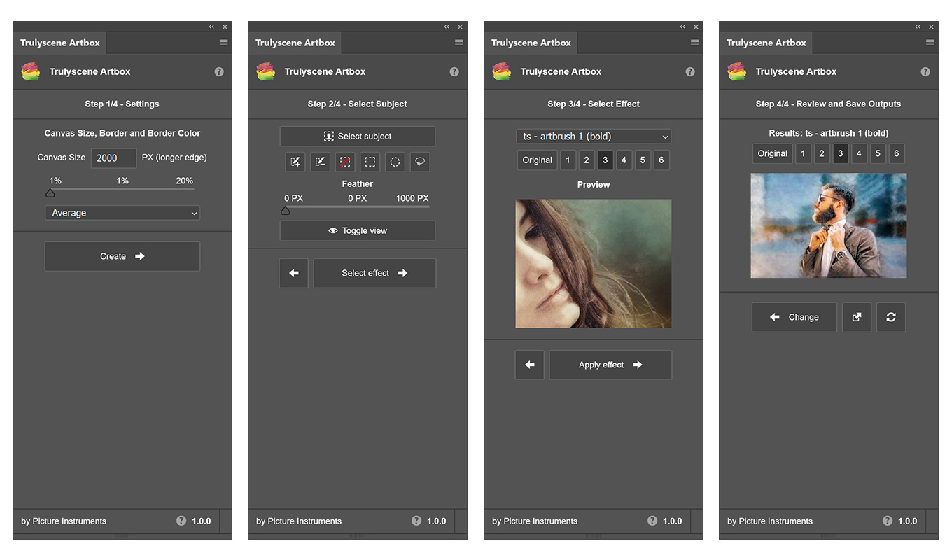
Task: Click the Trulyscene Artbox tab in Step 4 panel
Action: coord(766,43)
